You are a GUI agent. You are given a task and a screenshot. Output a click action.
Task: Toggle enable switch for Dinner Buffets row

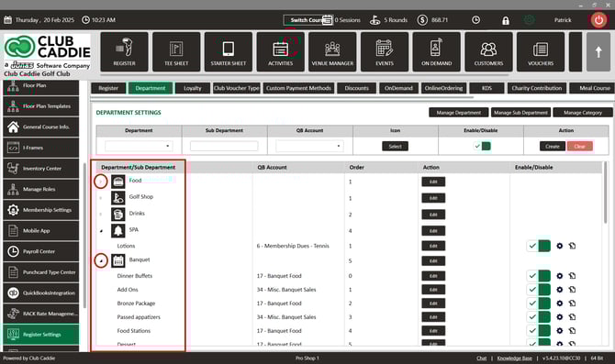[539, 276]
